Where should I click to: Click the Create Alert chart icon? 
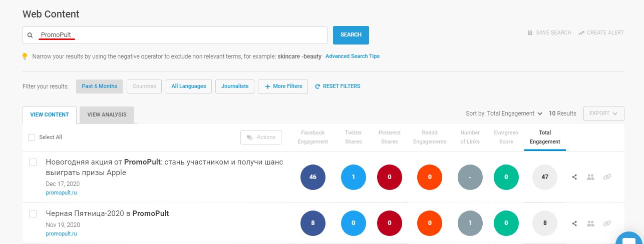point(581,33)
